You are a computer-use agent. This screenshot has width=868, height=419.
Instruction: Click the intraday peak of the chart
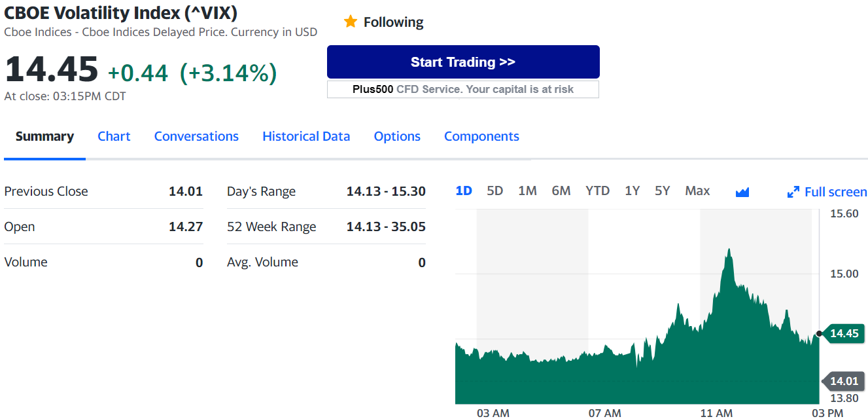728,250
